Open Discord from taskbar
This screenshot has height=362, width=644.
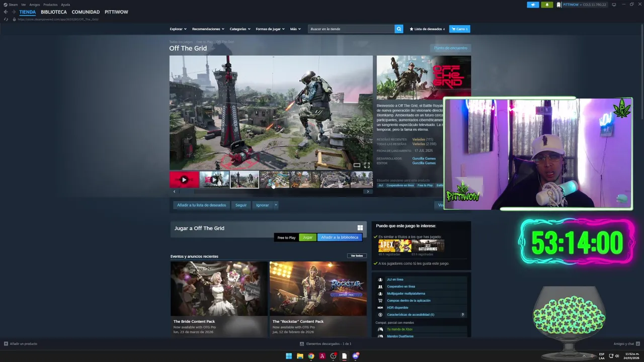(x=356, y=356)
